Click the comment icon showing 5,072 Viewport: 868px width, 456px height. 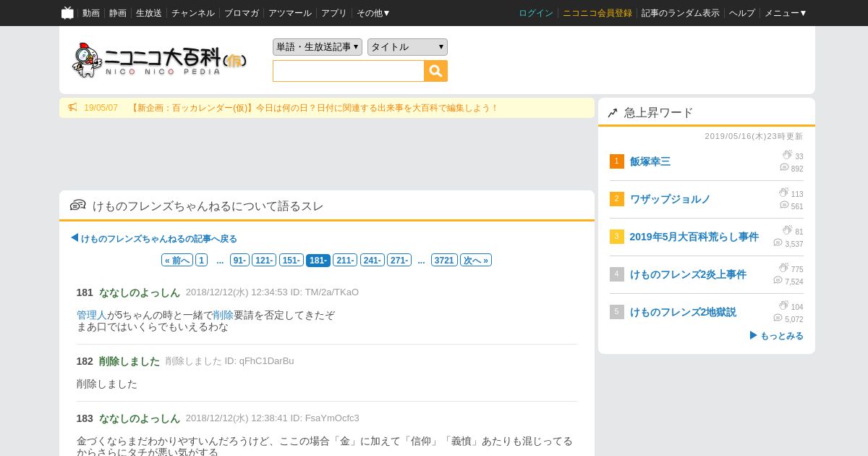[778, 318]
